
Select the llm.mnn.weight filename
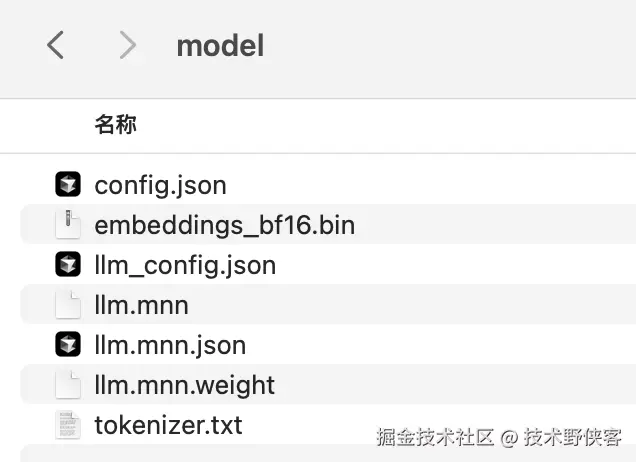pos(184,385)
